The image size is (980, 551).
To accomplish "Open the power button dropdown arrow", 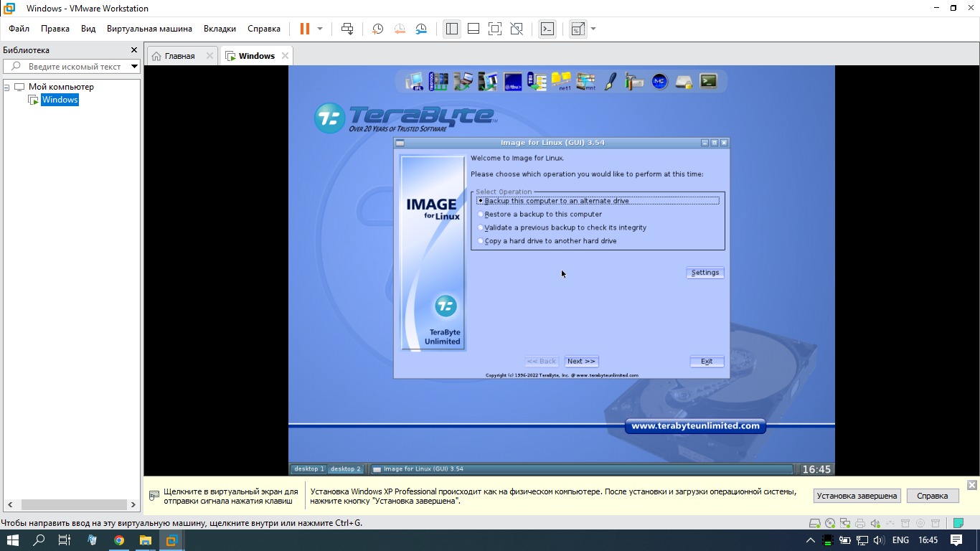I will (320, 29).
